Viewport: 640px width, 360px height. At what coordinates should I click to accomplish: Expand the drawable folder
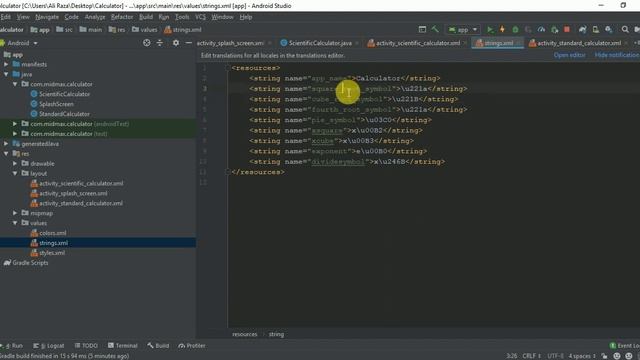(x=15, y=163)
